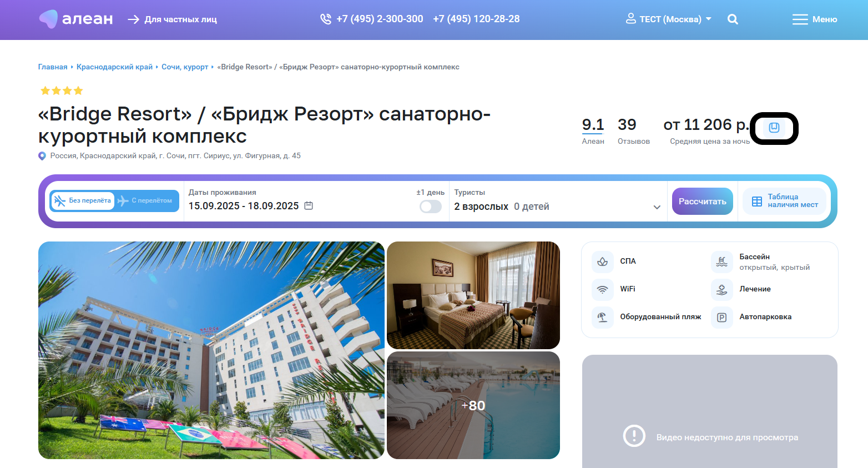Open the hotel bedroom photo
Viewport: 868px width, 468px height.
(x=473, y=295)
